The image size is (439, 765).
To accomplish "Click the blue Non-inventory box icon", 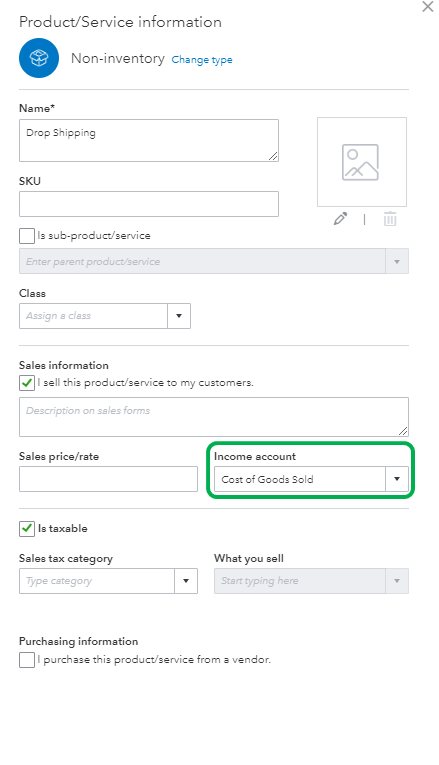I will [x=39, y=58].
